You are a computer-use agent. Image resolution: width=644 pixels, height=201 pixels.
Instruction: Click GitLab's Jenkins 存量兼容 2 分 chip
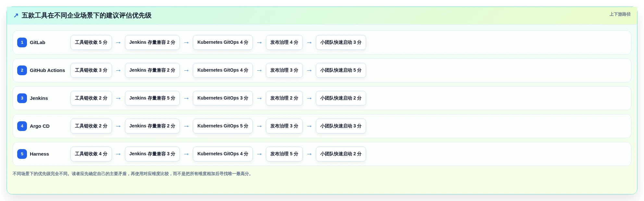[x=152, y=42]
